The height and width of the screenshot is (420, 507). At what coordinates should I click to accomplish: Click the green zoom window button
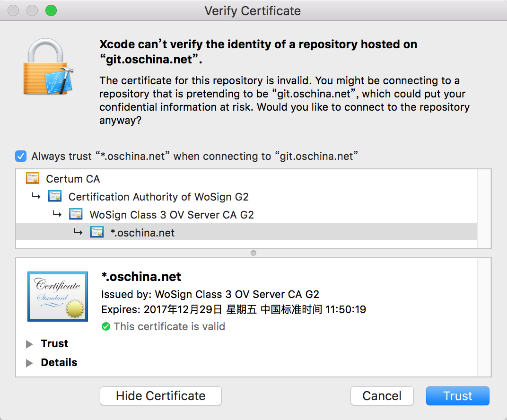pyautogui.click(x=51, y=10)
